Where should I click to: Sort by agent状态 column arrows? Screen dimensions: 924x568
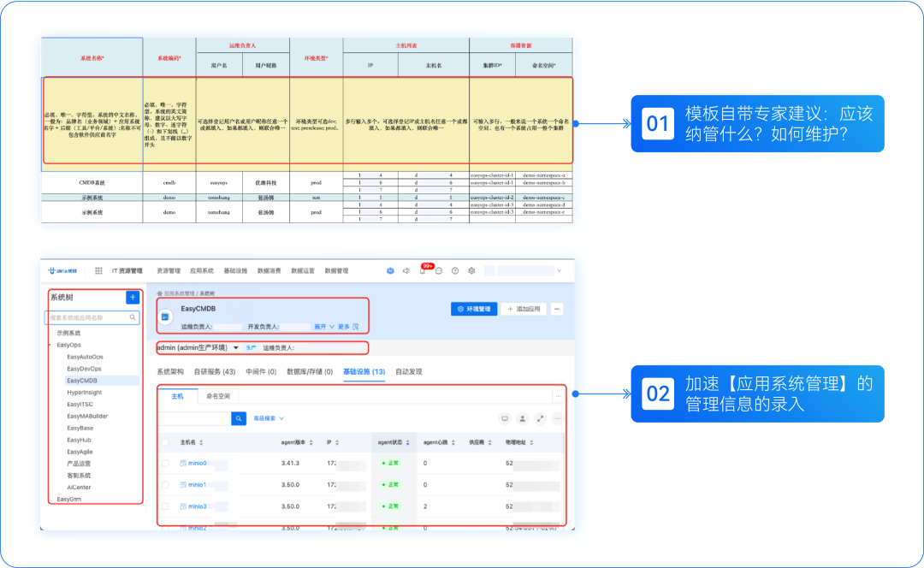407,442
